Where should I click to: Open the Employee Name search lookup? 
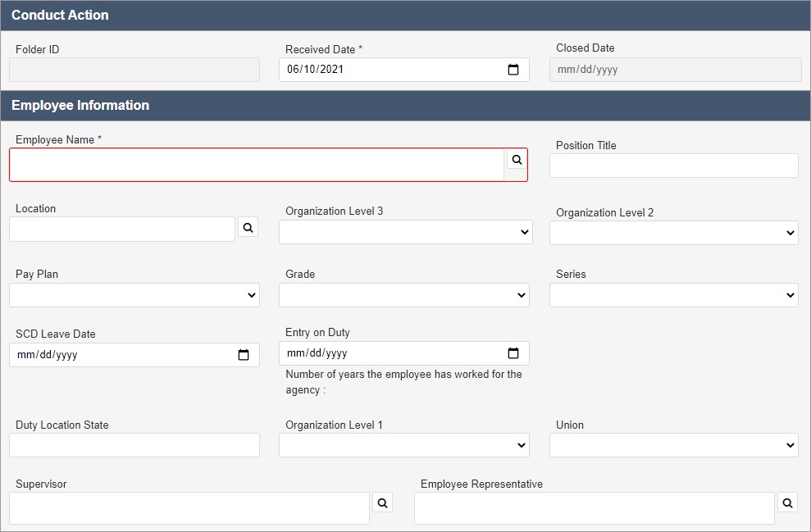[x=517, y=160]
